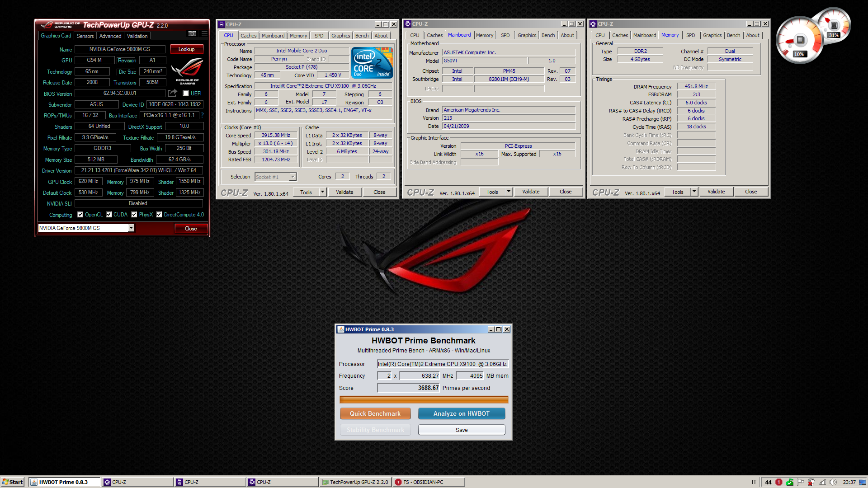
Task: Open the Start menu
Action: pos(13,482)
